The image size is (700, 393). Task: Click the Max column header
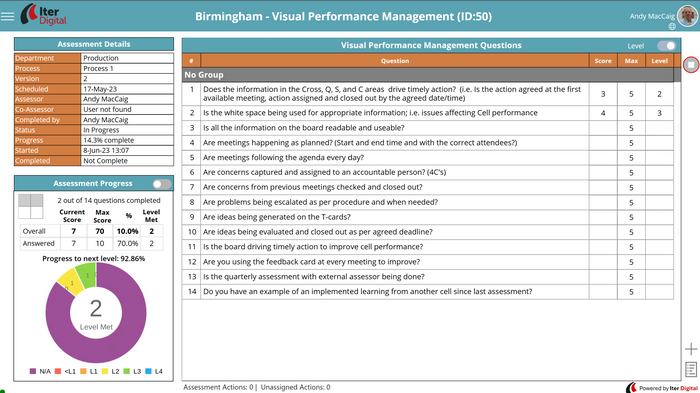[631, 61]
